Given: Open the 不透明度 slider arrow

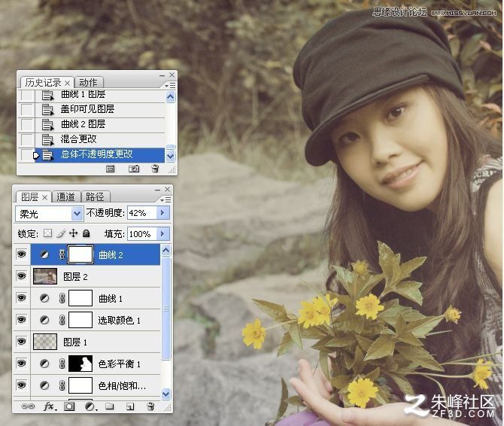Looking at the screenshot, I should (x=163, y=212).
